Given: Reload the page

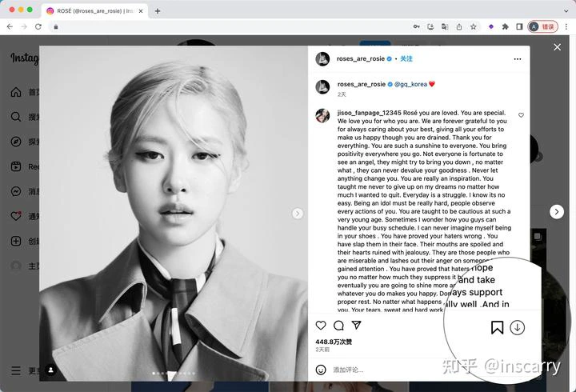Looking at the screenshot, I should [x=38, y=27].
